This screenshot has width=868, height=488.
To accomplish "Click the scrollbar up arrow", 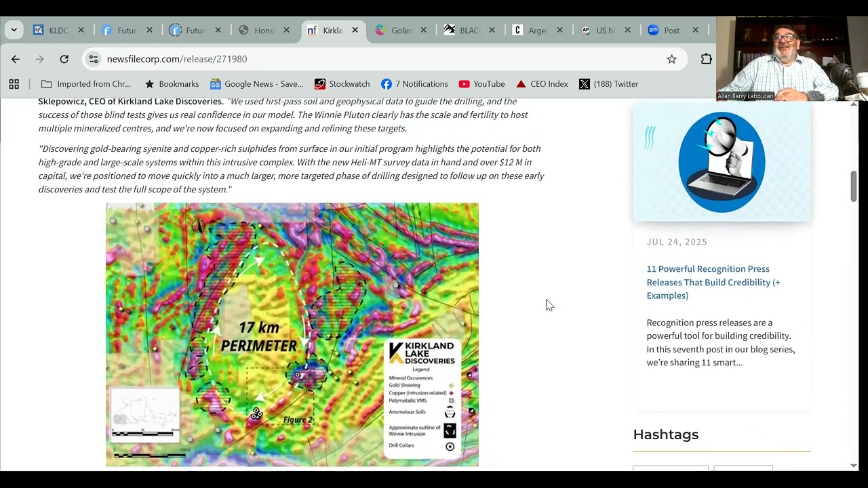I will (x=854, y=104).
